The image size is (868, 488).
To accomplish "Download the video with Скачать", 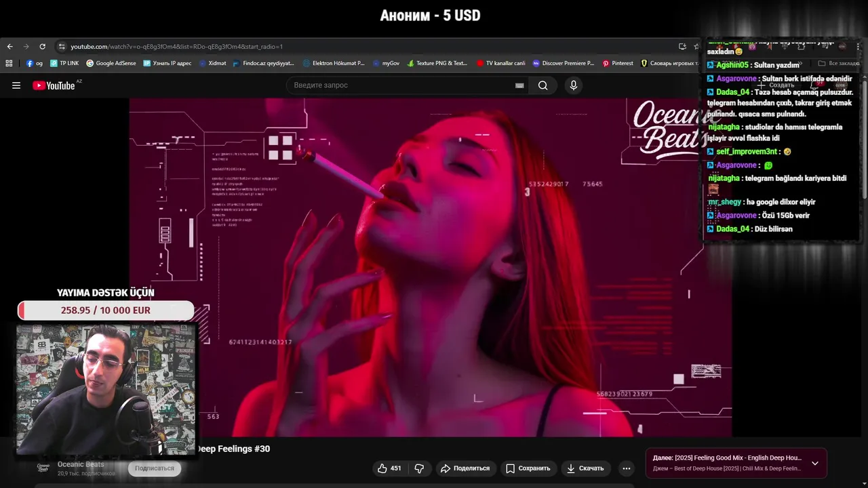I will [x=585, y=468].
